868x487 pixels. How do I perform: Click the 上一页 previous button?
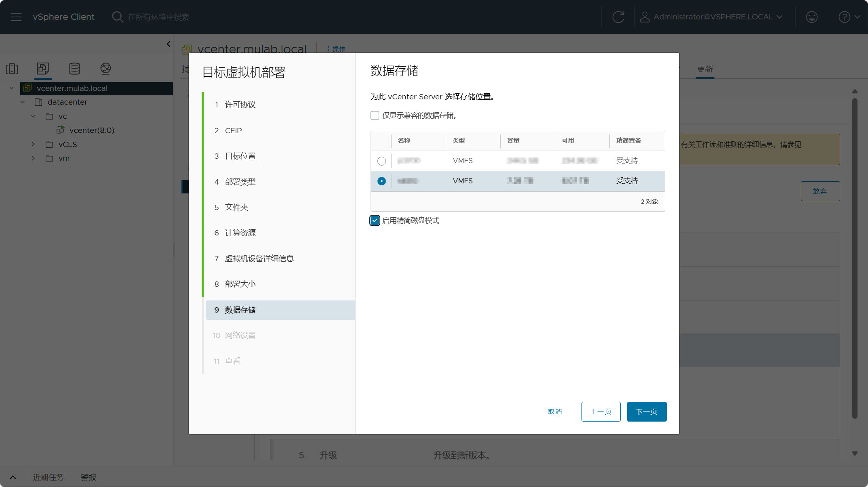601,412
